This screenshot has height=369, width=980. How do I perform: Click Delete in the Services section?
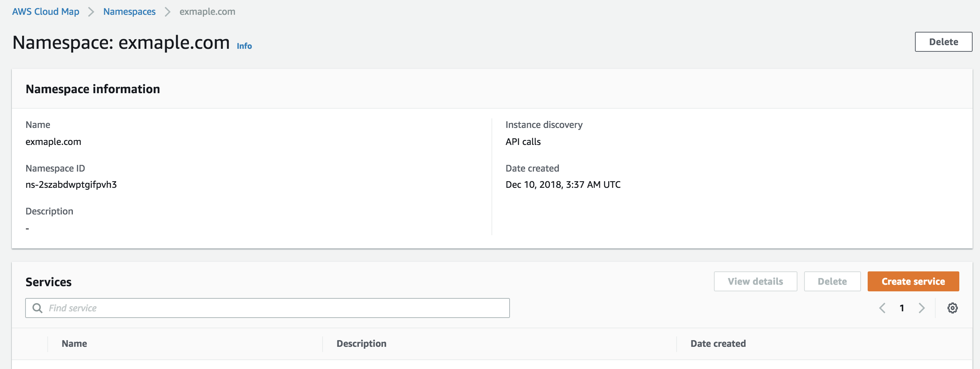[x=832, y=281]
